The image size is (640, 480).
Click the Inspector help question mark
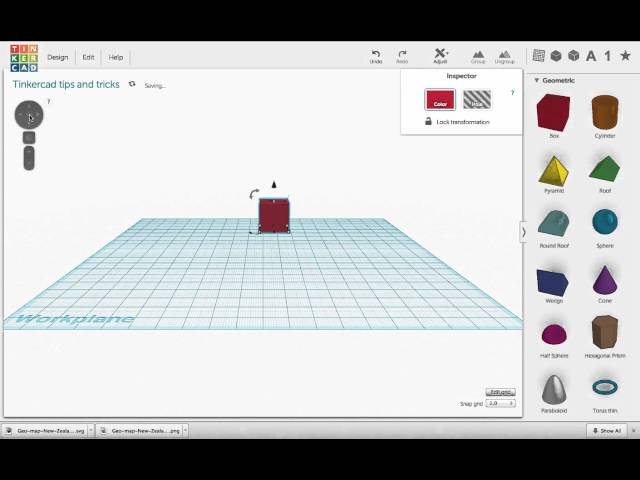click(x=513, y=93)
